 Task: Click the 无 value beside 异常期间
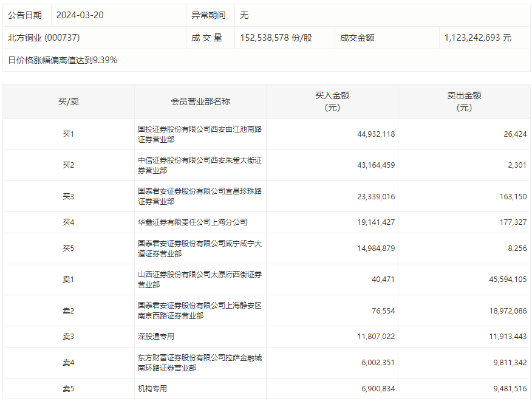coord(244,15)
